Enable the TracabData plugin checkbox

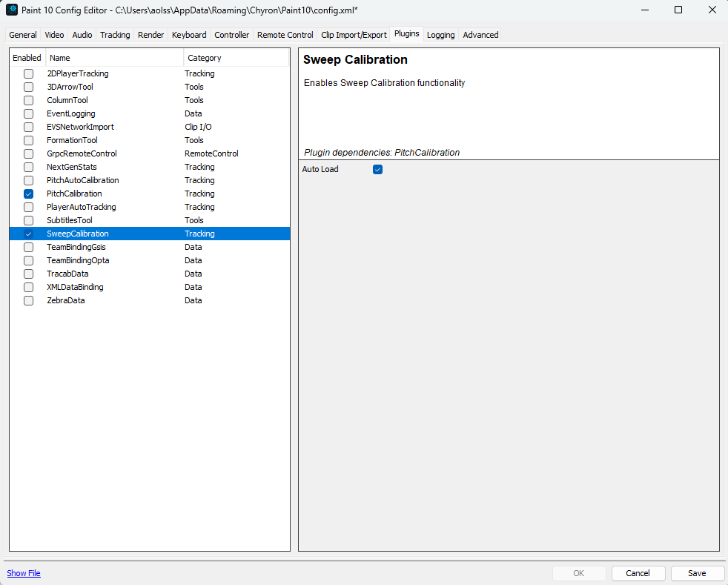click(28, 274)
